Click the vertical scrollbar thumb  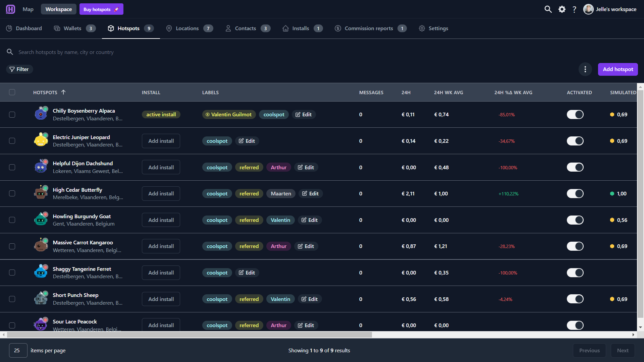tap(641, 204)
